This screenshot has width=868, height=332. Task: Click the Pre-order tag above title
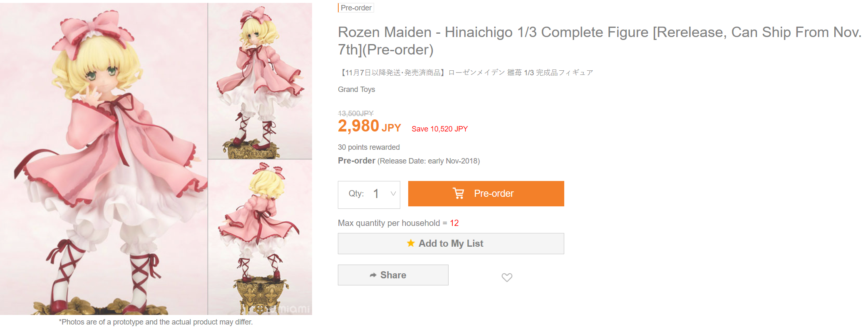tap(356, 8)
